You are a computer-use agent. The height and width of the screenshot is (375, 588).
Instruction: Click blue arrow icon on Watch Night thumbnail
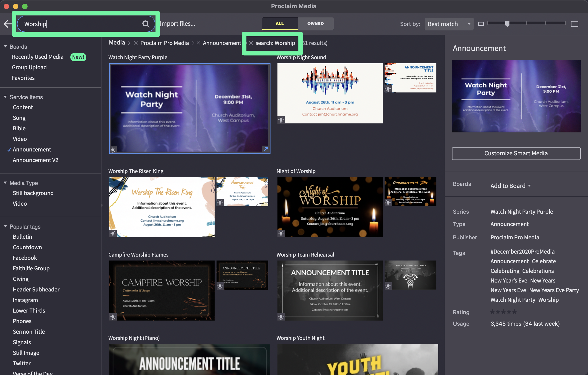(266, 149)
